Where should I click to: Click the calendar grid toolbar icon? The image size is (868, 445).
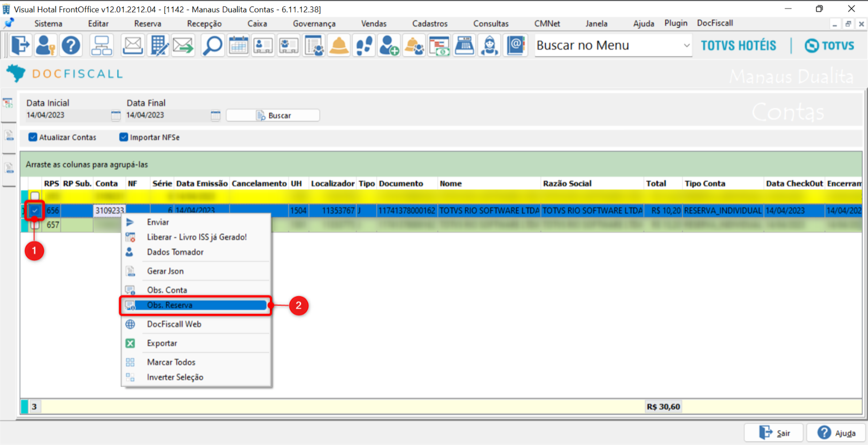point(238,45)
